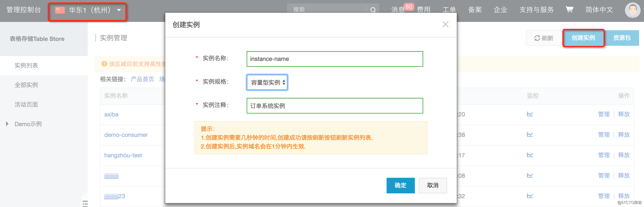This screenshot has width=644, height=207.
Task: Open the 支持与服务 menu
Action: 537,10
